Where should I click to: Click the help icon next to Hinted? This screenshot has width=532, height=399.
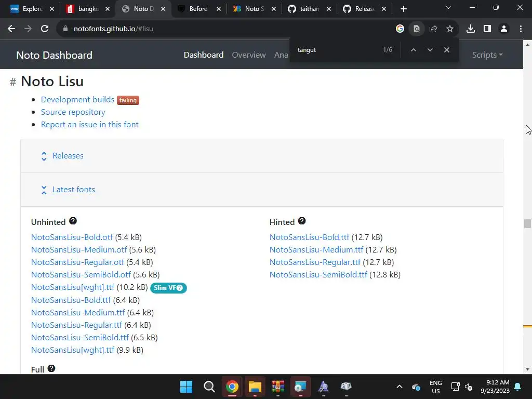(302, 221)
